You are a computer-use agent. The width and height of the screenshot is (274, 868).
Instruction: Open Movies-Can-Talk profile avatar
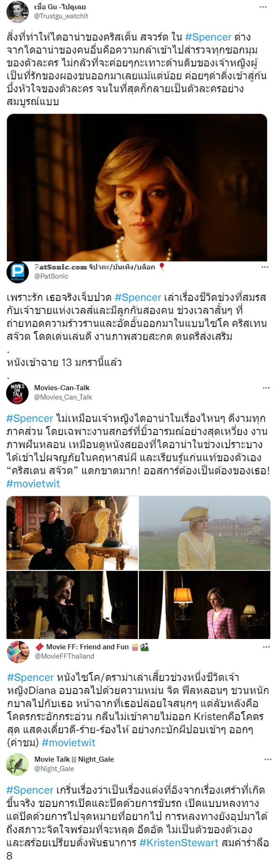tap(17, 393)
